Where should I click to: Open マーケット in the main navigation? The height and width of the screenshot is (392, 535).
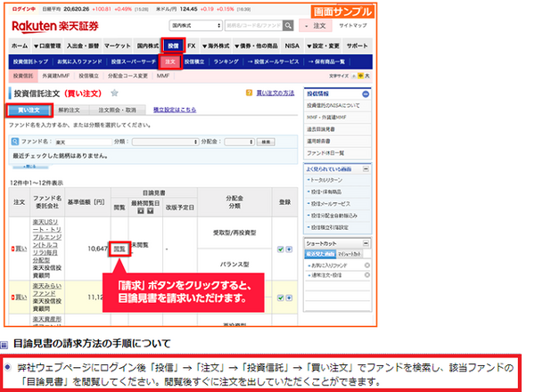(118, 45)
